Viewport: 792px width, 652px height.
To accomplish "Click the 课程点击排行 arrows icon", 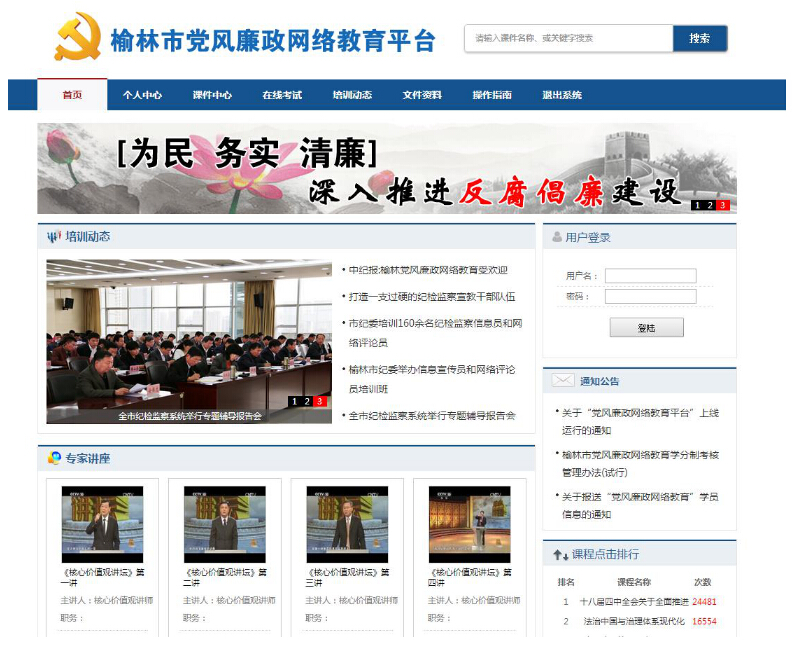I will (560, 554).
